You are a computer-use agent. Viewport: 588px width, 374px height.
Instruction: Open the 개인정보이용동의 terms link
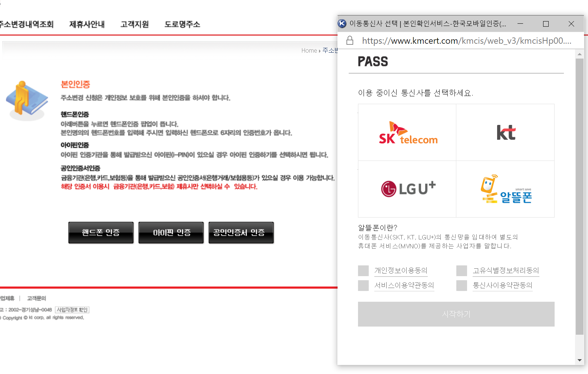[401, 271]
